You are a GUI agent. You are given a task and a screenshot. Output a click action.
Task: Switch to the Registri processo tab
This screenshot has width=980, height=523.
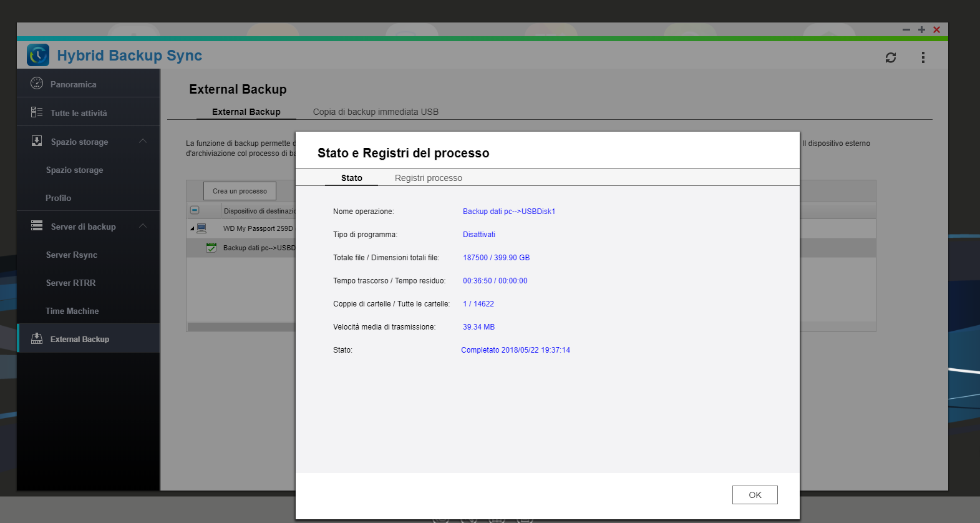(x=428, y=178)
